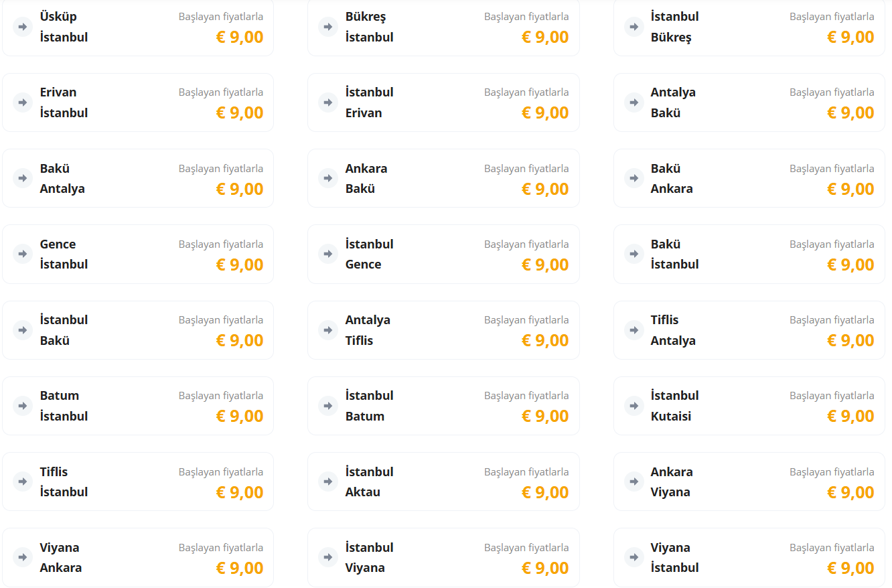Open the Bakü to Antalya route
The image size is (892, 588).
(x=137, y=178)
